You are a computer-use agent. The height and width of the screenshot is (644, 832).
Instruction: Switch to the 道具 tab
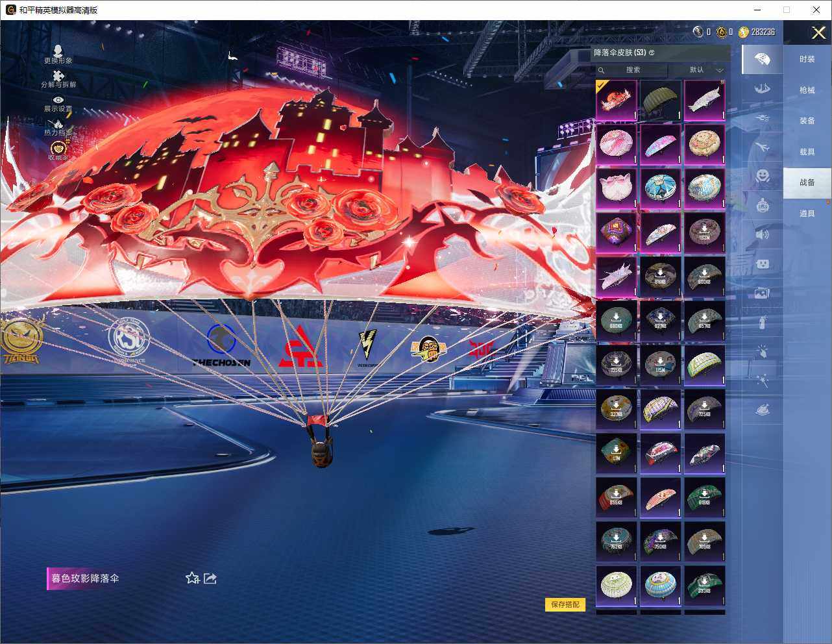point(807,214)
